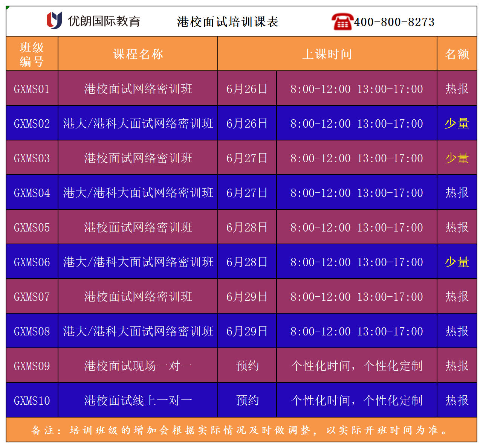The height and width of the screenshot is (448, 483).
Task: Click the phone number 400-800-8273
Action: (394, 22)
